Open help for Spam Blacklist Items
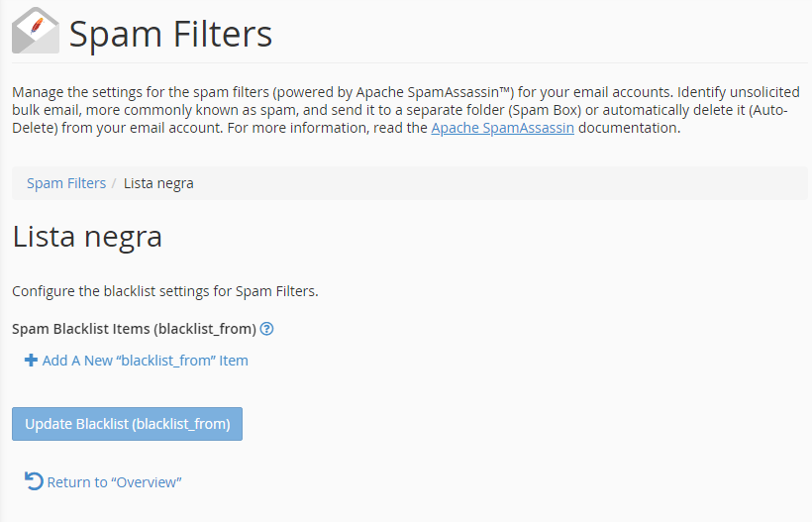 [x=266, y=329]
